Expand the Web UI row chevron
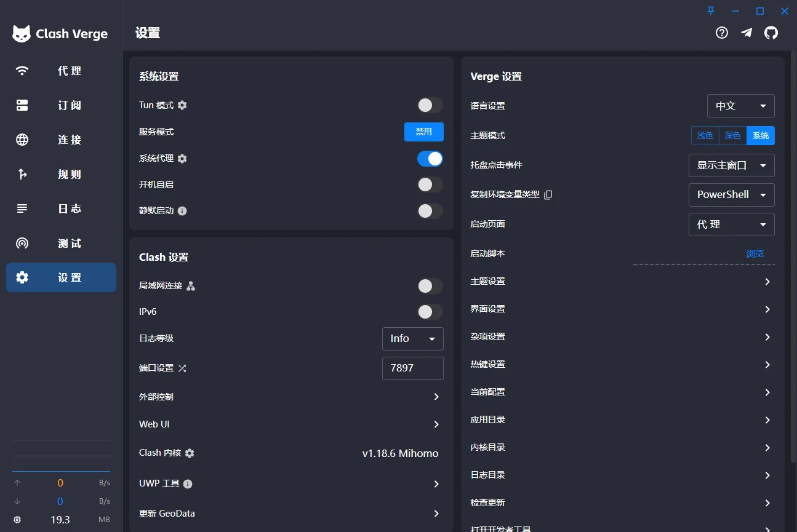This screenshot has height=532, width=797. point(436,424)
